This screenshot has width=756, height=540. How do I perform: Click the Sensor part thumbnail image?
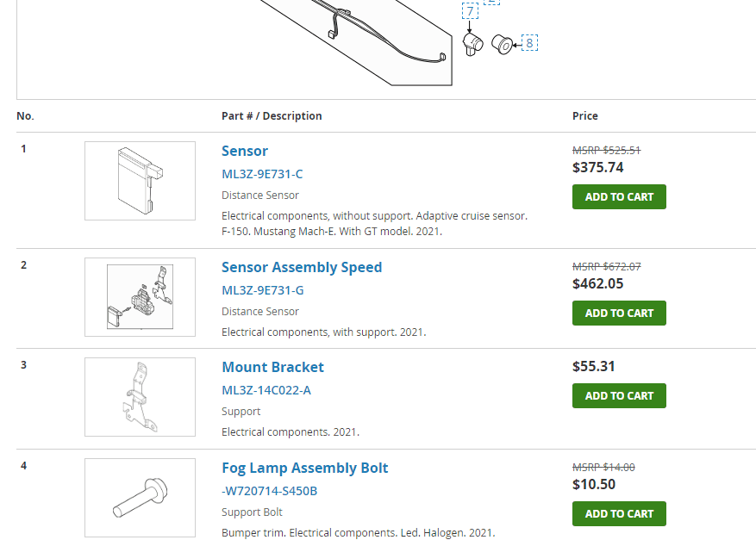click(x=140, y=181)
